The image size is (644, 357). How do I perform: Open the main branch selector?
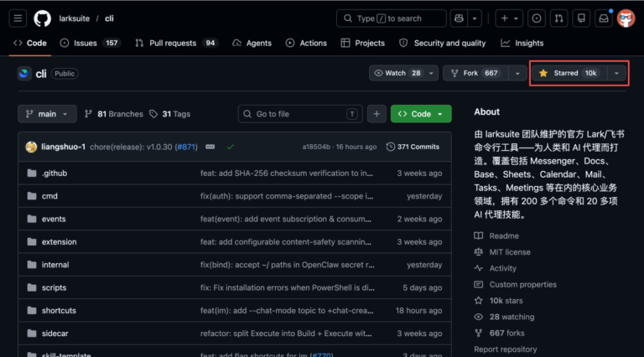pyautogui.click(x=47, y=114)
